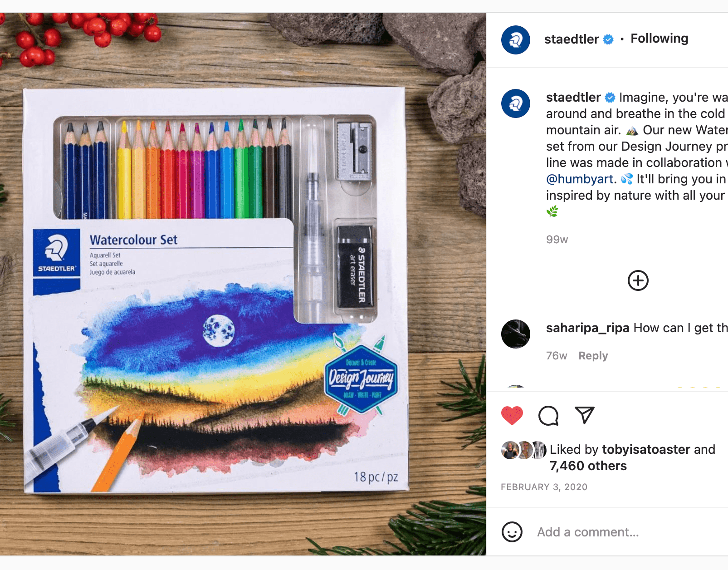Unlike the post via red heart icon
The image size is (728, 570).
[512, 416]
